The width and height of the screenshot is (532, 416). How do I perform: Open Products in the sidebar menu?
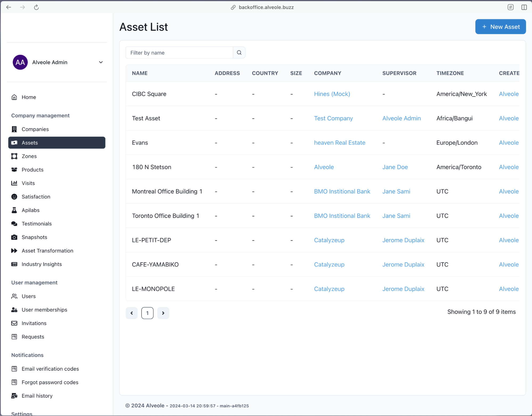(32, 170)
